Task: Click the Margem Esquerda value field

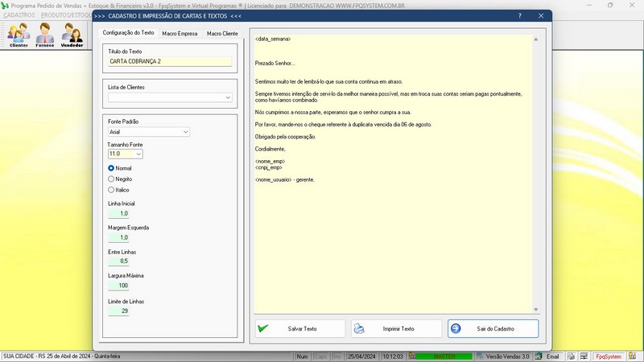Action: point(118,237)
